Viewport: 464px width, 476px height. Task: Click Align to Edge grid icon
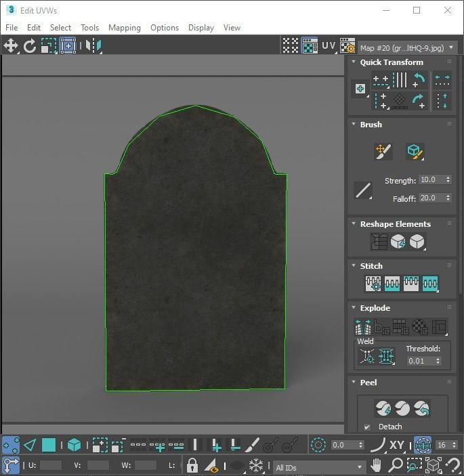(x=400, y=101)
